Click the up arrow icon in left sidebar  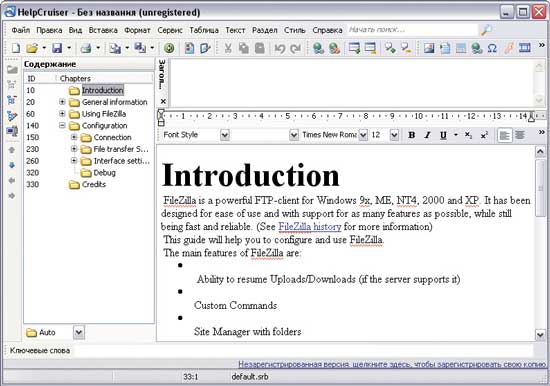[x=12, y=150]
